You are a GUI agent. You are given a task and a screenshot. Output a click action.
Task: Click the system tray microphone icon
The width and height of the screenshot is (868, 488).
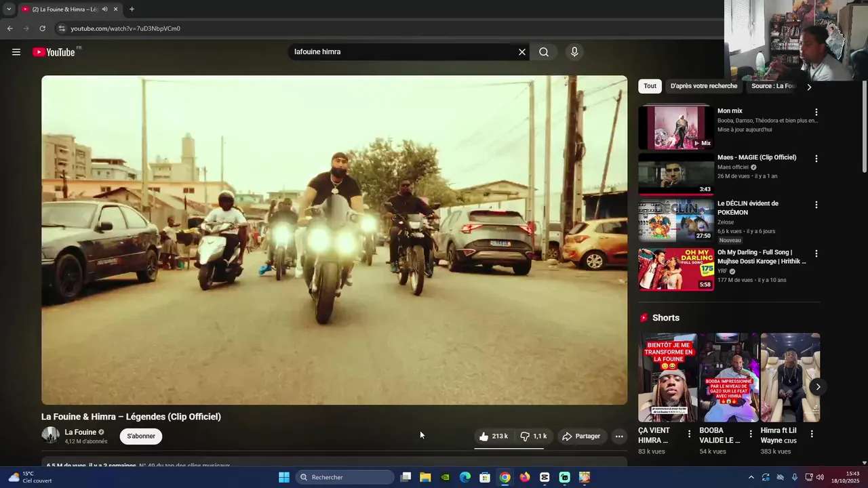pyautogui.click(x=795, y=477)
